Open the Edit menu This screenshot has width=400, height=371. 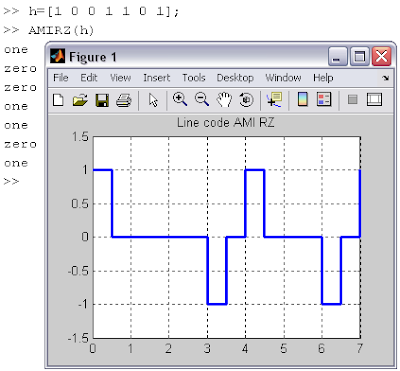pos(89,78)
